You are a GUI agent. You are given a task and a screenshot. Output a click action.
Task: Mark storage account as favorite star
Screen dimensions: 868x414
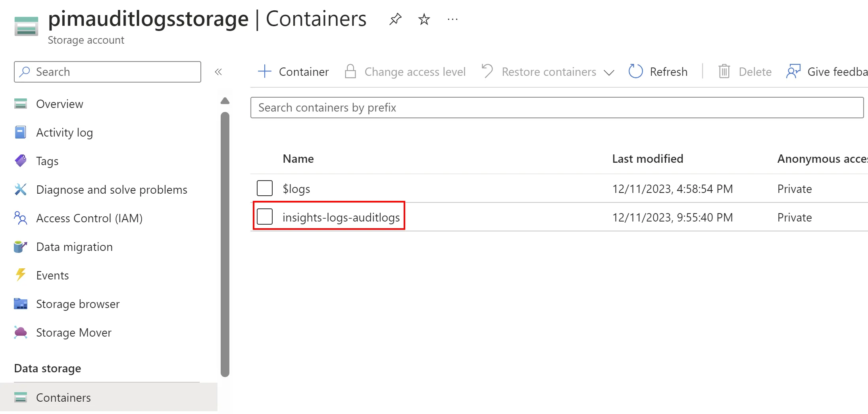tap(424, 19)
